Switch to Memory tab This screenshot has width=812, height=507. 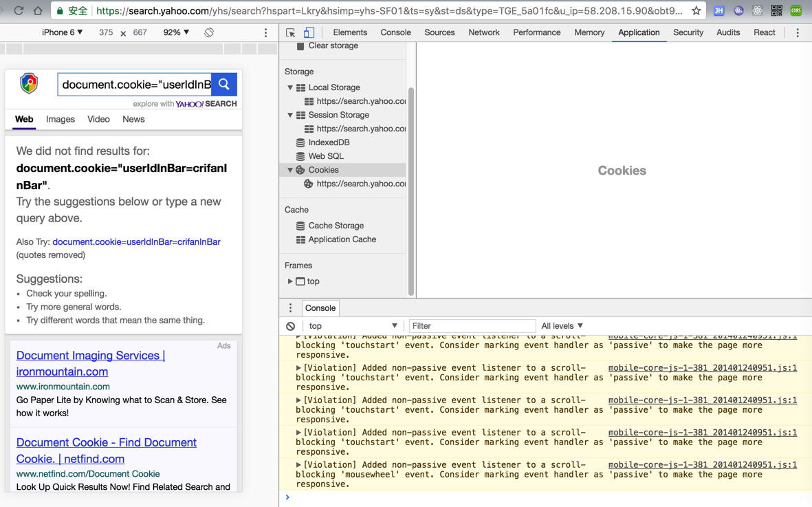click(589, 32)
